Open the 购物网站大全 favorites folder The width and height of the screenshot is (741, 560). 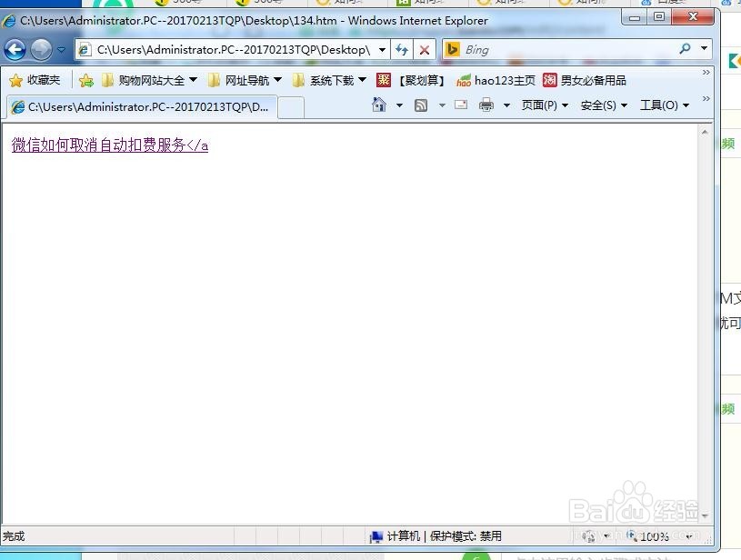click(x=149, y=80)
